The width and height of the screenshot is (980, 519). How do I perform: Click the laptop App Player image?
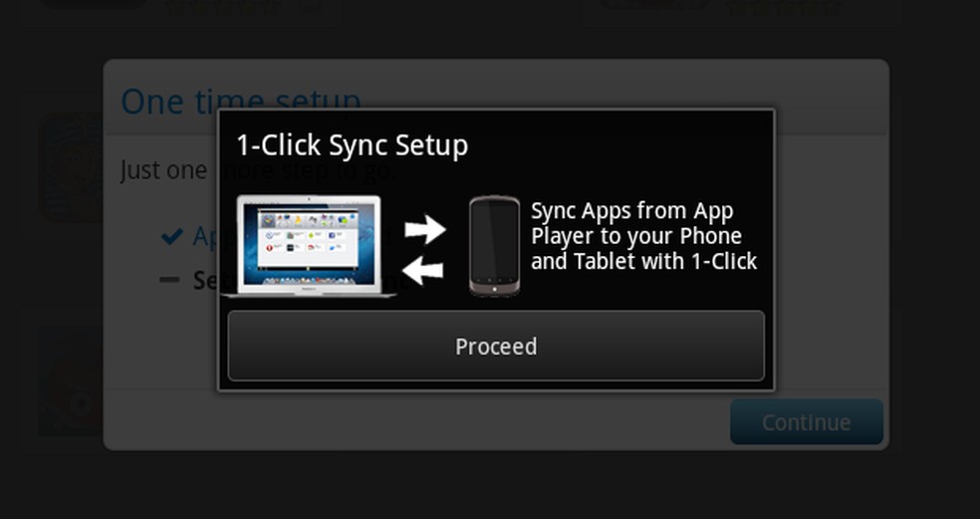coord(310,246)
